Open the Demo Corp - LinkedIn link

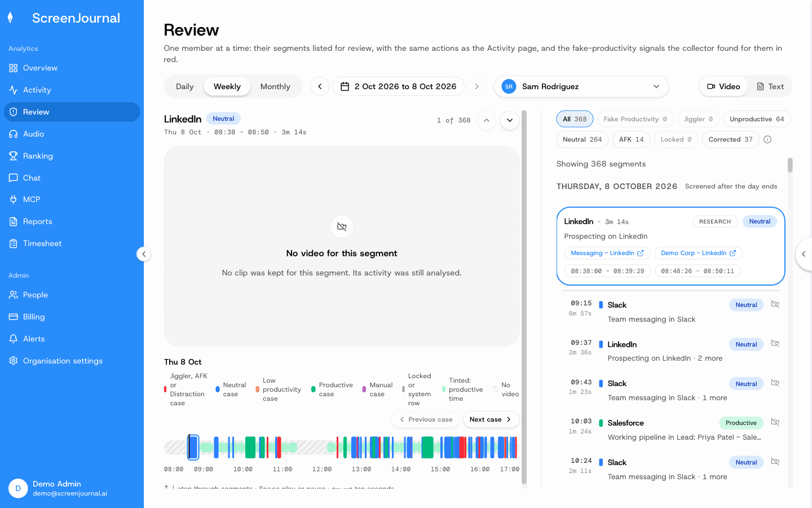point(698,253)
